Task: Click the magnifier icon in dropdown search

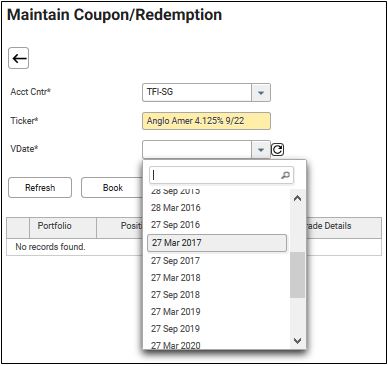Action: pyautogui.click(x=286, y=175)
